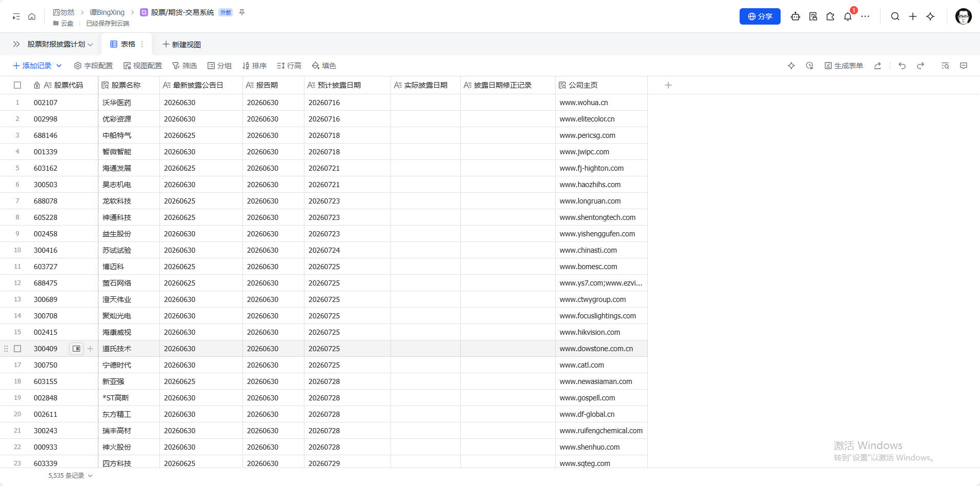
Task: Expand the 5,535 条记录 count dropdown
Action: click(90, 476)
